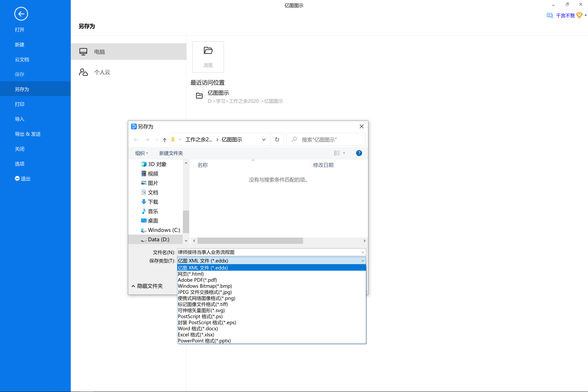Select 网页(*.html) file type

[271, 274]
